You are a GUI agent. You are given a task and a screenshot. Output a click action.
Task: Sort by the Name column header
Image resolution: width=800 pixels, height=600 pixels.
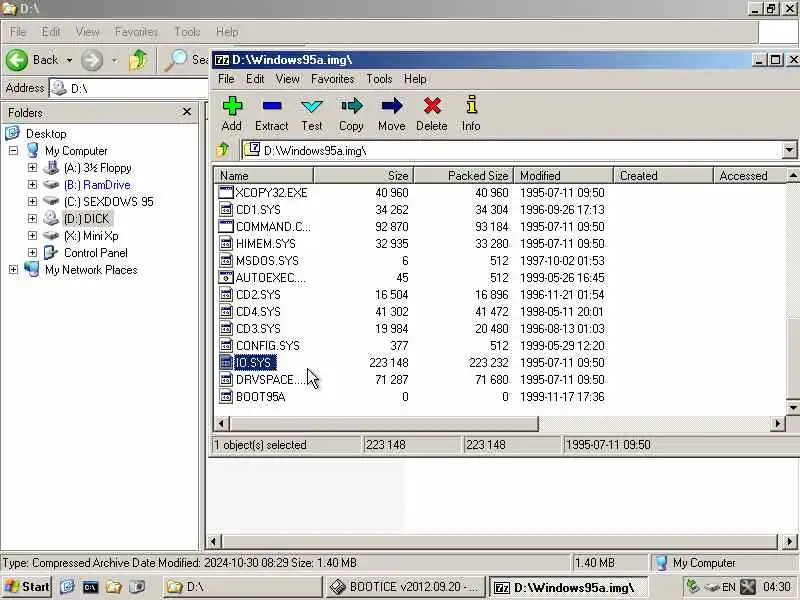pos(263,176)
